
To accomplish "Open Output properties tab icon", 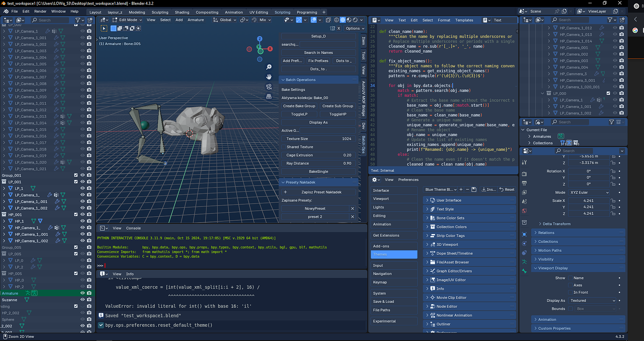I will (x=524, y=183).
